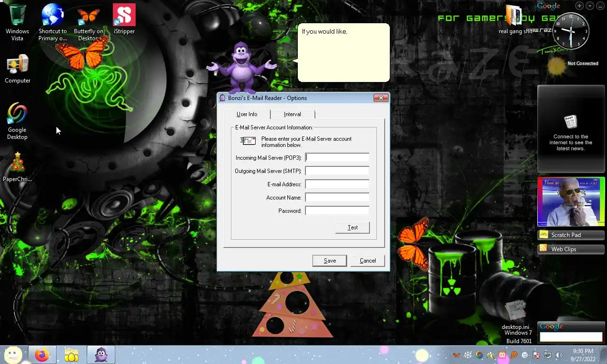
Task: Click the Password input field
Action: tap(337, 211)
